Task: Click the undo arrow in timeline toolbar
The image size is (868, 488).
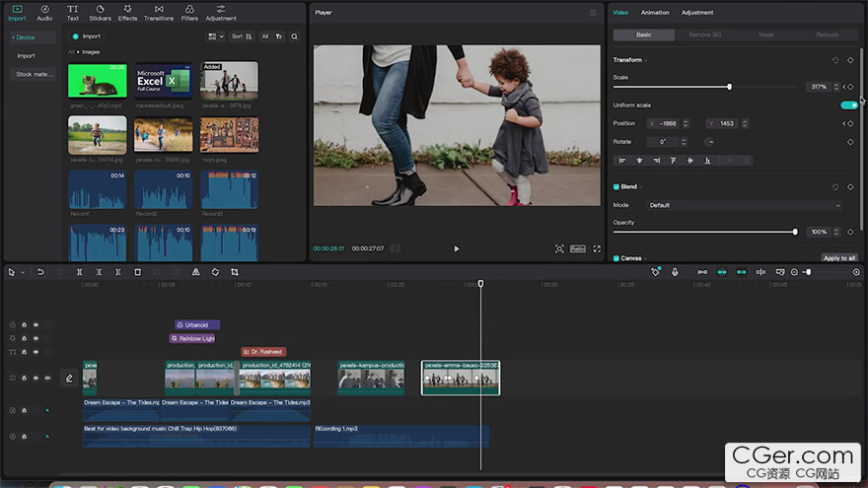Action: (40, 272)
